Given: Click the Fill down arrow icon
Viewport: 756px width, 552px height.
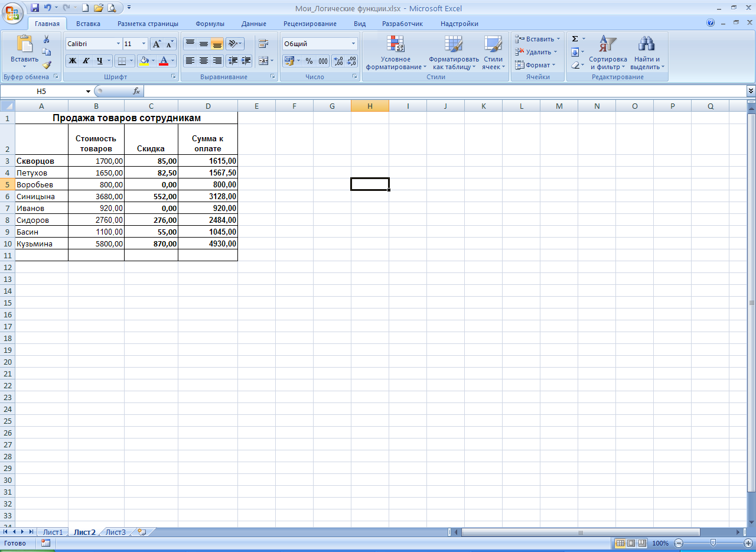Looking at the screenshot, I should 575,52.
